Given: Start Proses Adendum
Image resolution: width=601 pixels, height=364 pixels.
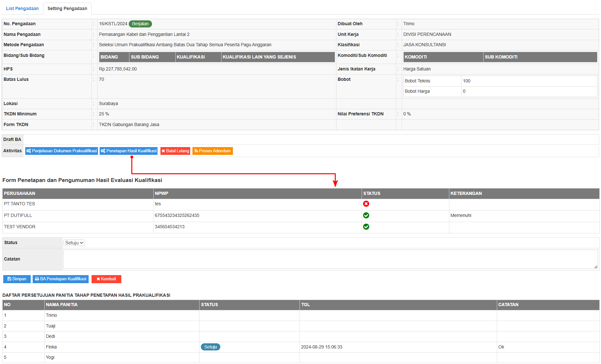Looking at the screenshot, I should pos(212,151).
